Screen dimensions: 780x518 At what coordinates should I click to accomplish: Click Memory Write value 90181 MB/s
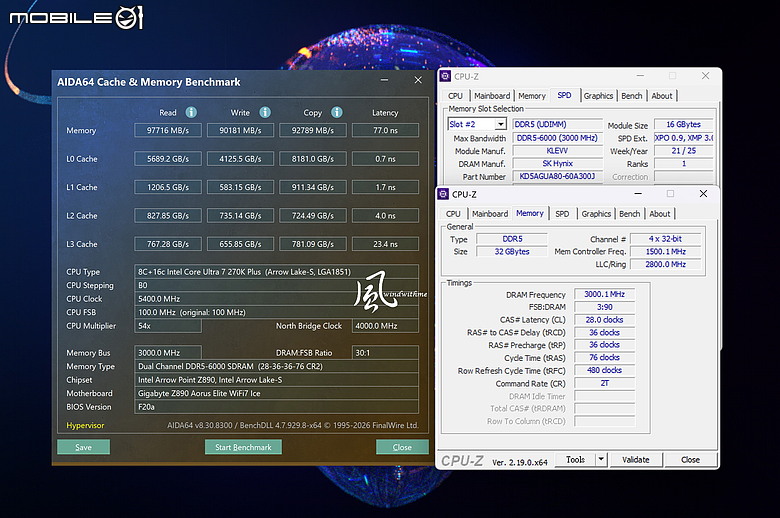(x=240, y=130)
